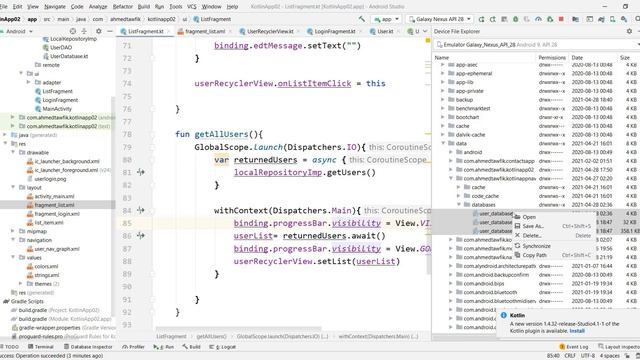Click the Make Project hammer icon
The height and width of the screenshot is (360, 640).
pos(362,19)
